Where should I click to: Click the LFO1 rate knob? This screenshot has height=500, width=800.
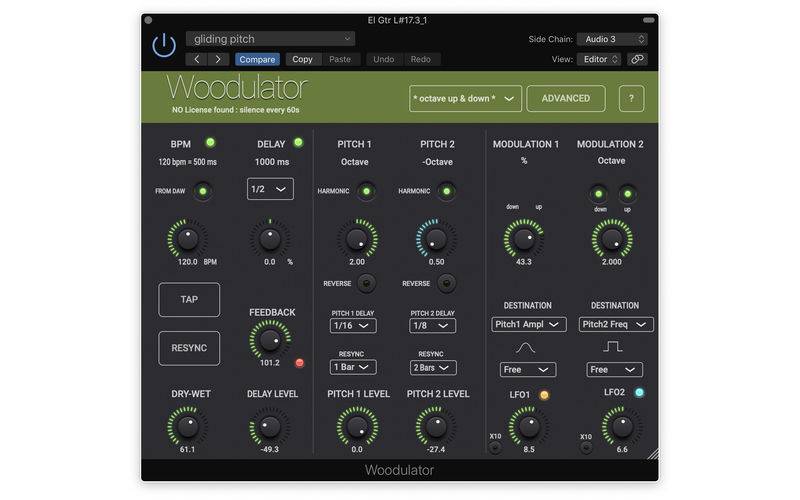529,427
